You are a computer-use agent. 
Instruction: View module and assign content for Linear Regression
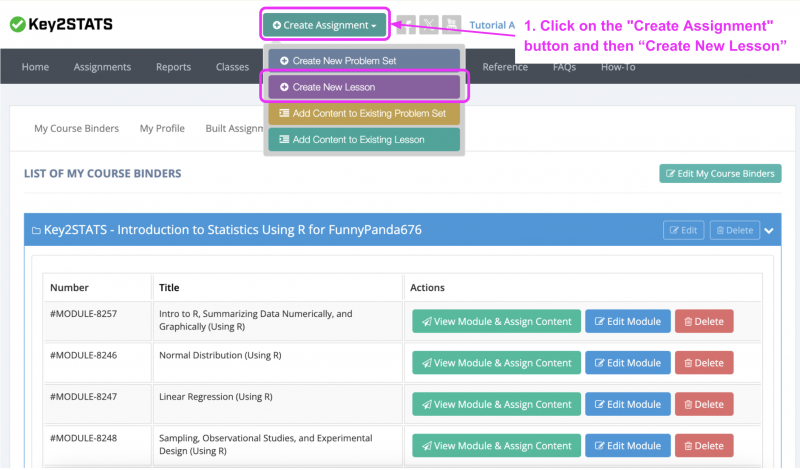(x=496, y=404)
